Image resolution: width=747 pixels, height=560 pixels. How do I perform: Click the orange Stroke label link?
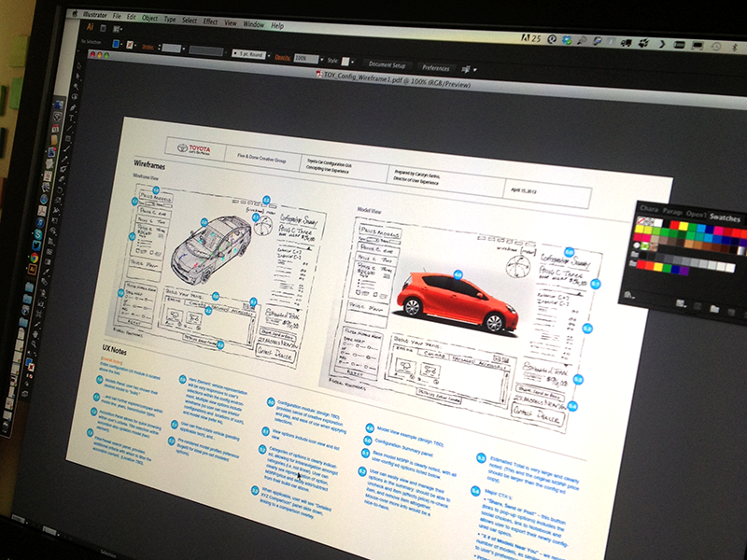point(148,48)
